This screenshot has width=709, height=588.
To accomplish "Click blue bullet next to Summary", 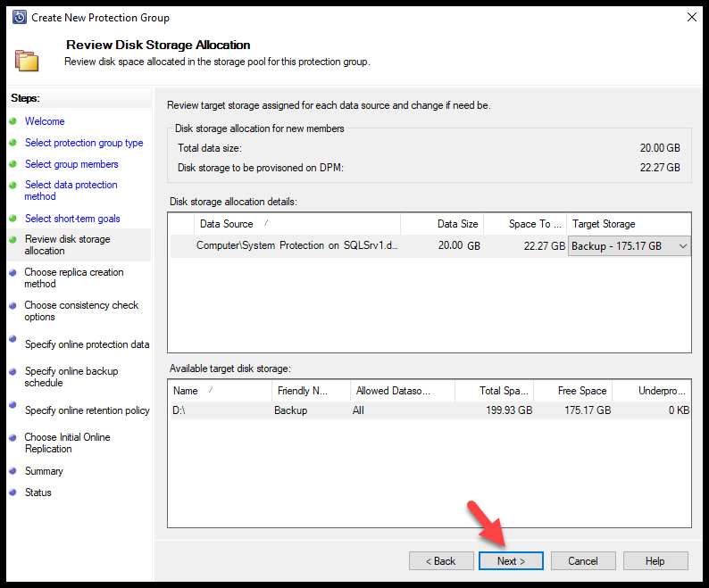I will tap(13, 470).
